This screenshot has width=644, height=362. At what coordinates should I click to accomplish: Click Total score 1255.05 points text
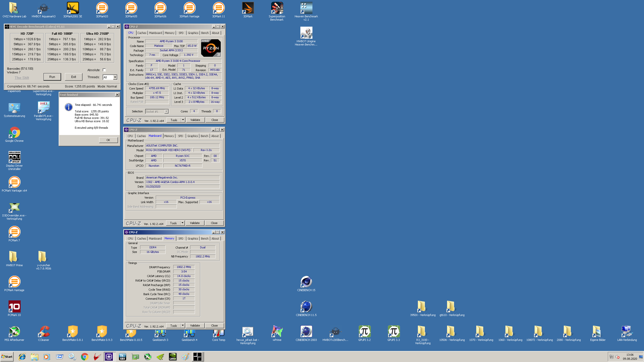coord(92,111)
